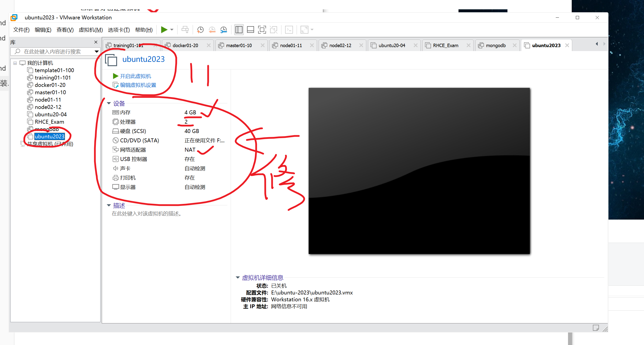Viewport: 644px width, 345px height.
Task: Open the snapshot manager icon
Action: [x=224, y=30]
